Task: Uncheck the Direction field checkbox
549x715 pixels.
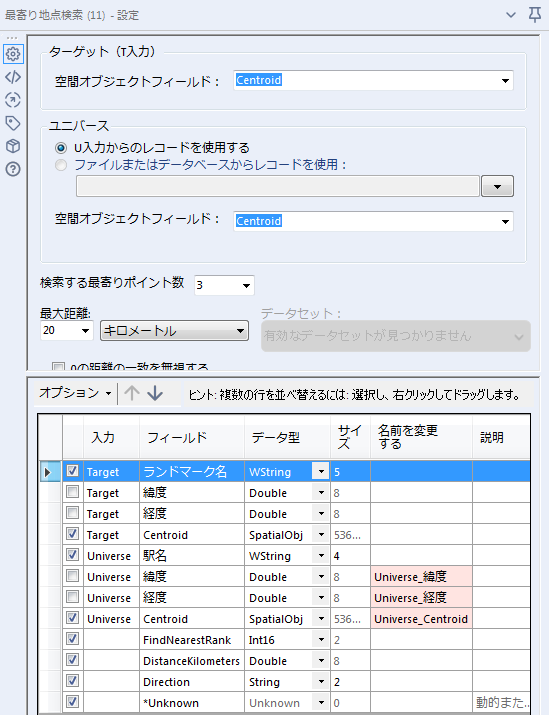Action: coord(73,680)
